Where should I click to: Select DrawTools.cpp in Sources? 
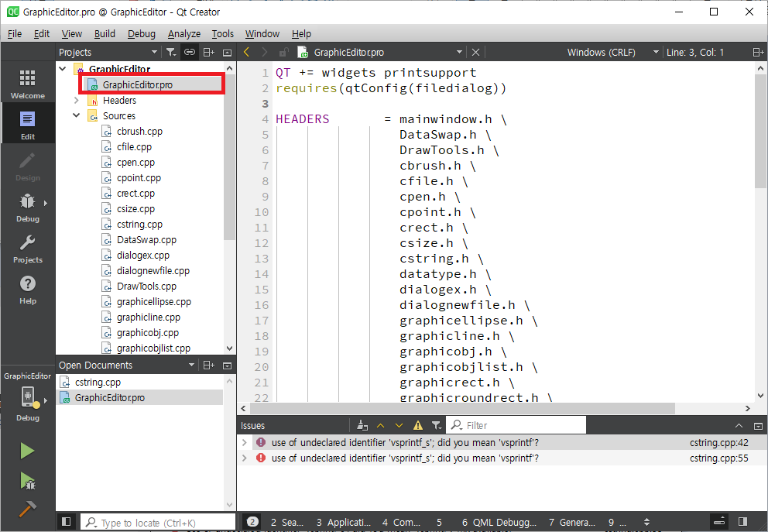[146, 286]
